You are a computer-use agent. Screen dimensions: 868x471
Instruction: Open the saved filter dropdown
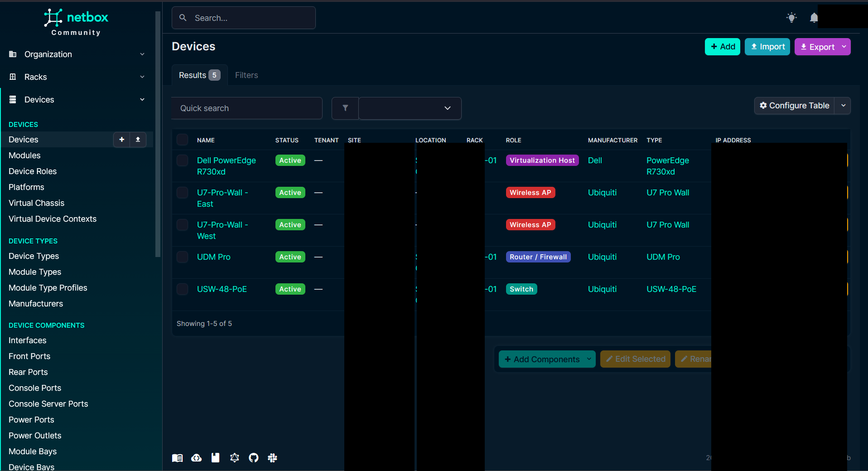point(410,108)
